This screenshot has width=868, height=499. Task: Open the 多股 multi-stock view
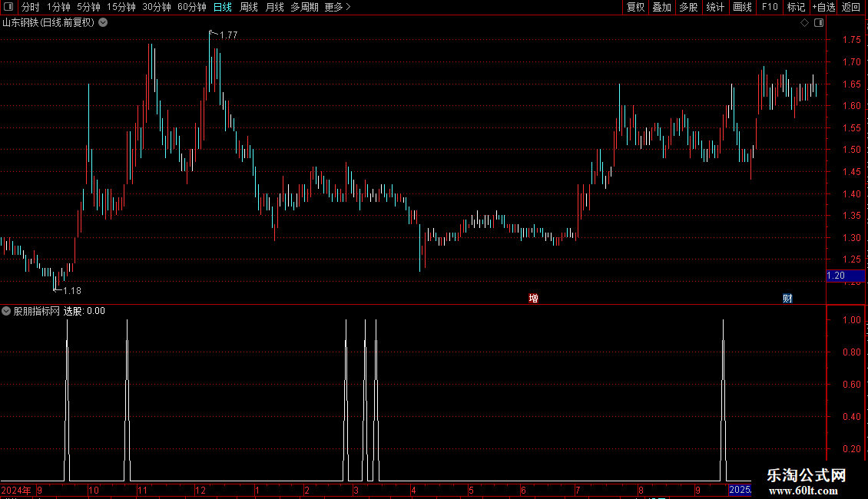(x=688, y=7)
